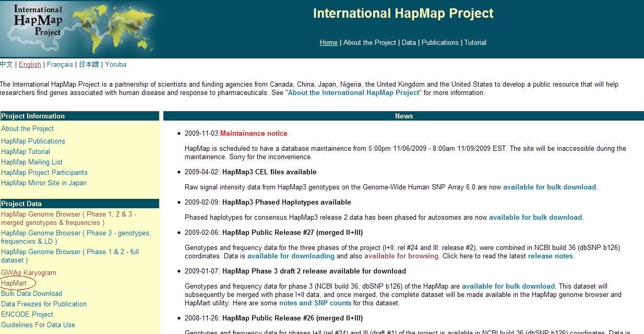Click the red Maintainance notice heading
The width and height of the screenshot is (644, 334).
(x=254, y=134)
